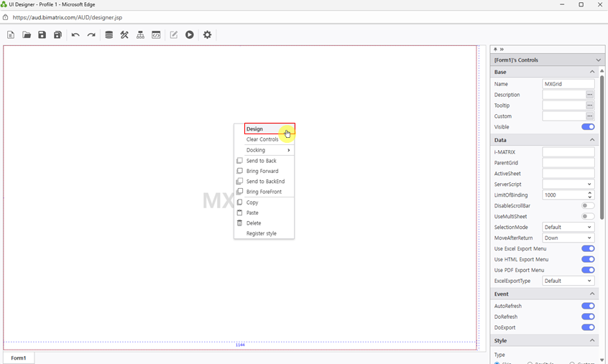The image size is (608, 364).
Task: Click the Undo arrow in toolbar
Action: click(75, 34)
